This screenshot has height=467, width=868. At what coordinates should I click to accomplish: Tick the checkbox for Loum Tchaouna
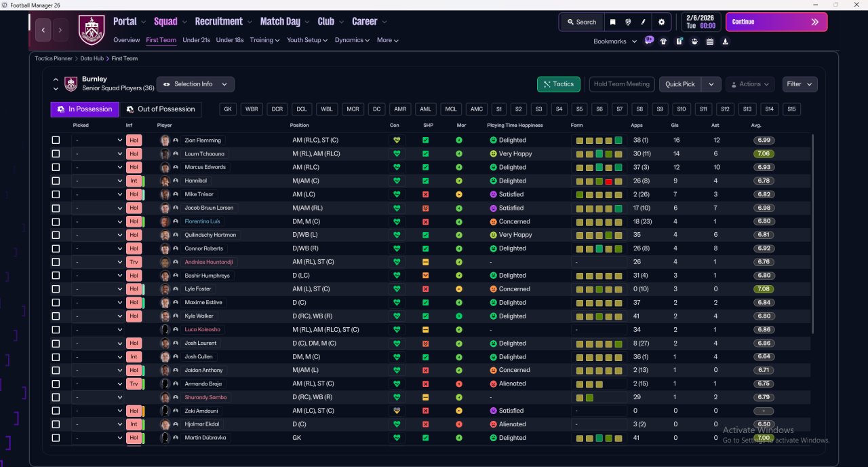(56, 153)
